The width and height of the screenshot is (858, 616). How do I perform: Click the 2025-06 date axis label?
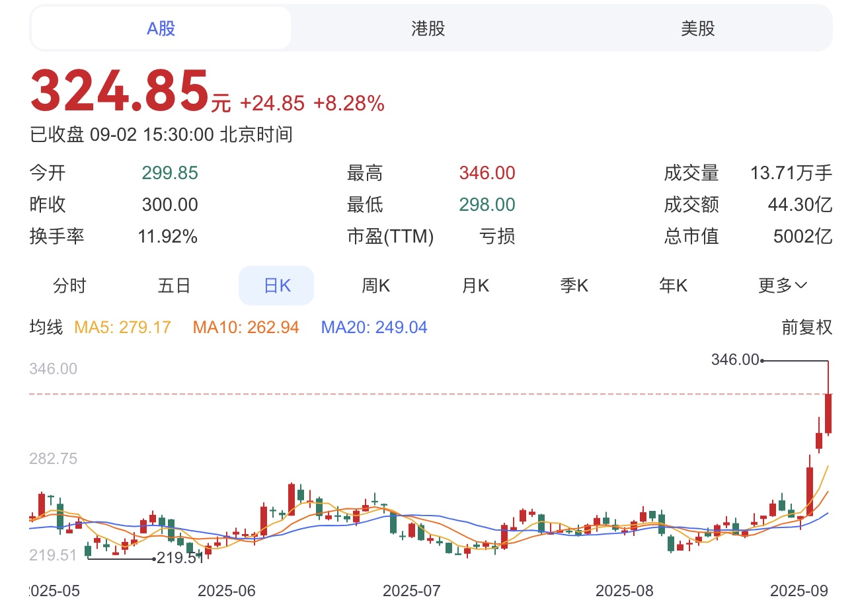point(227,591)
